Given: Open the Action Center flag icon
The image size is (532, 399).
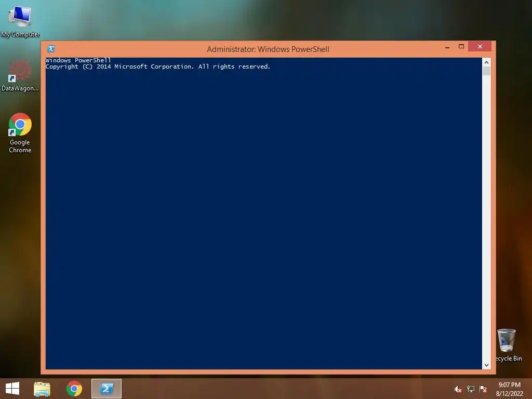Looking at the screenshot, I should [x=483, y=389].
